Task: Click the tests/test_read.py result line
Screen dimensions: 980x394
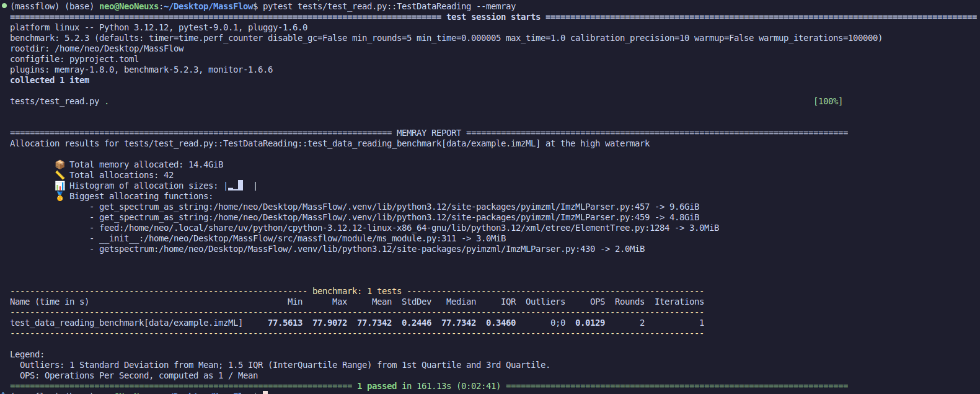Action: click(x=55, y=101)
